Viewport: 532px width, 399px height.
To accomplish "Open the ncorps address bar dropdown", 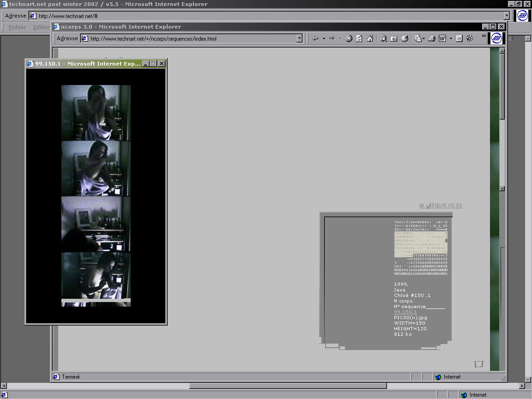I will [x=299, y=39].
